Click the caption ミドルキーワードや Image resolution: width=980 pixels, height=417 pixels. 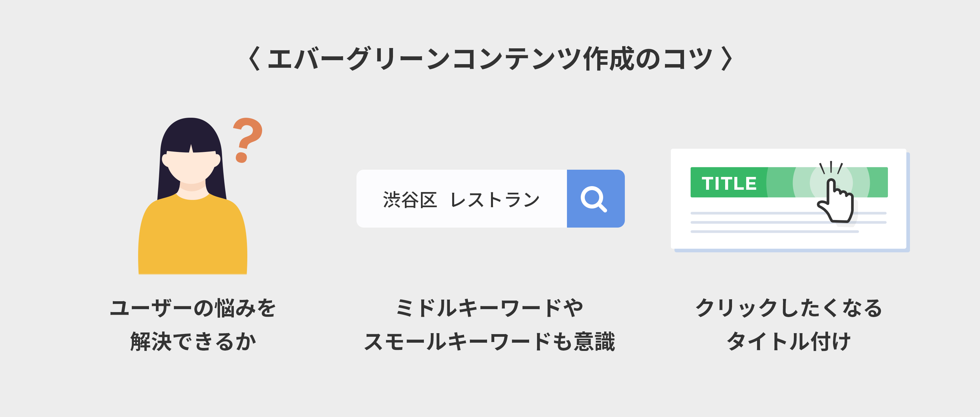490,308
